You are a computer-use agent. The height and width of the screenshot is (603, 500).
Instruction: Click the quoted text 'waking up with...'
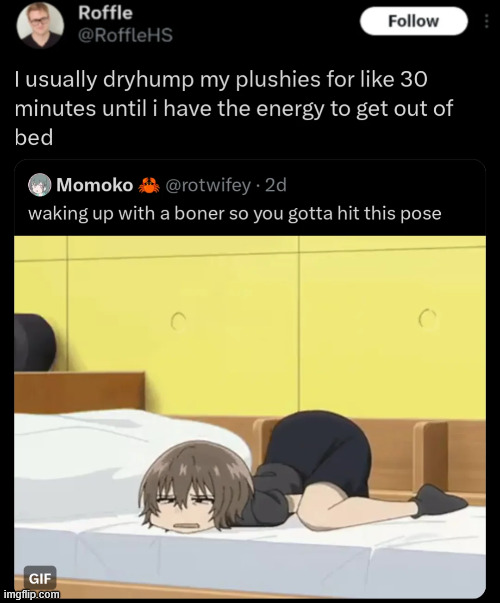point(235,213)
